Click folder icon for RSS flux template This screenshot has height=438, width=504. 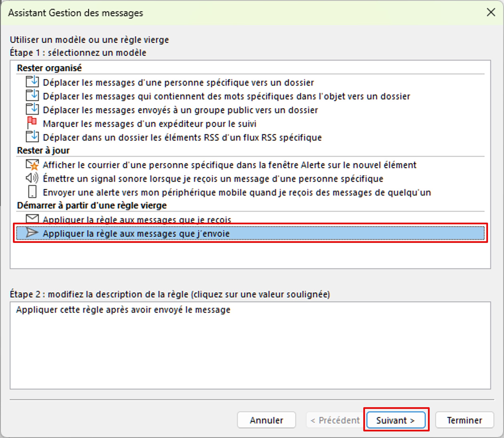32,137
